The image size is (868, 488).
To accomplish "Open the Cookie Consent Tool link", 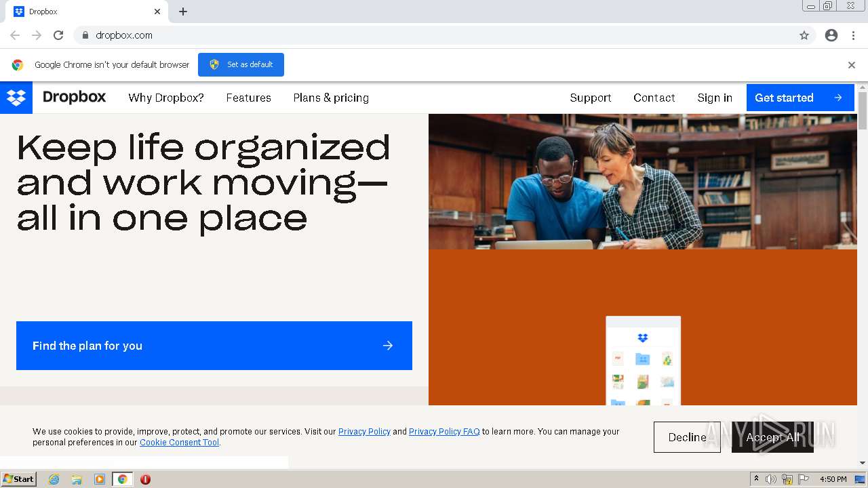I will tap(179, 442).
